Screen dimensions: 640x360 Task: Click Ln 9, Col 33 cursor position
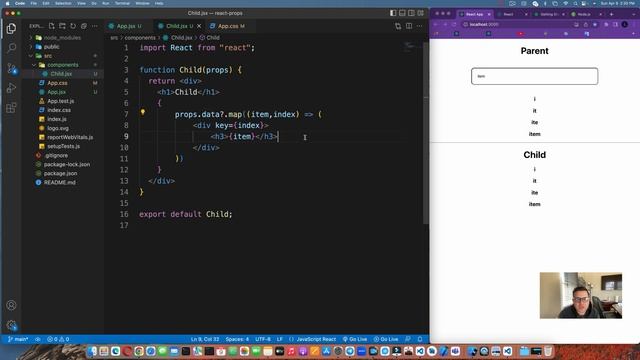pos(205,339)
